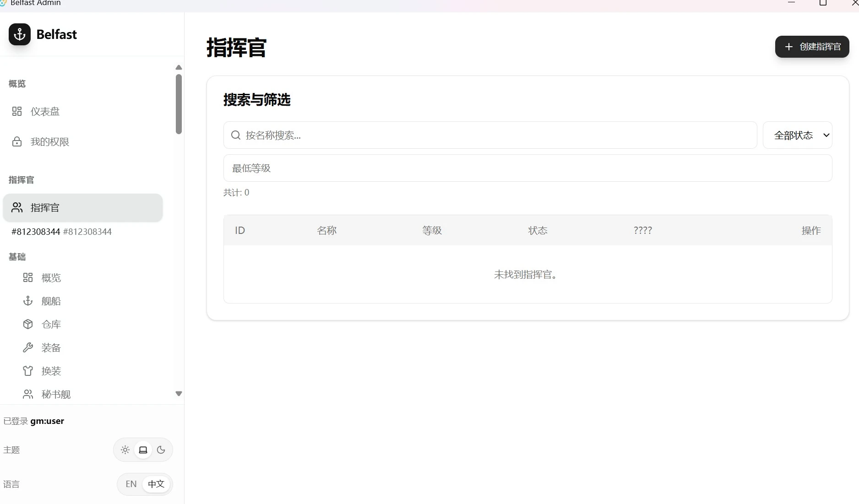
Task: Click the Belfast anchor logo icon
Action: pyautogui.click(x=20, y=34)
